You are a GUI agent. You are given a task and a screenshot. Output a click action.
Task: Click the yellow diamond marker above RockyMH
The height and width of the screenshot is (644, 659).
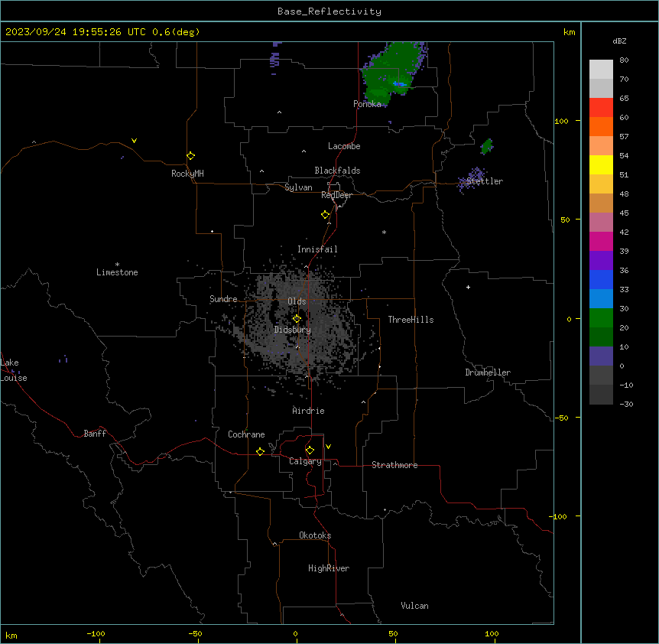191,156
